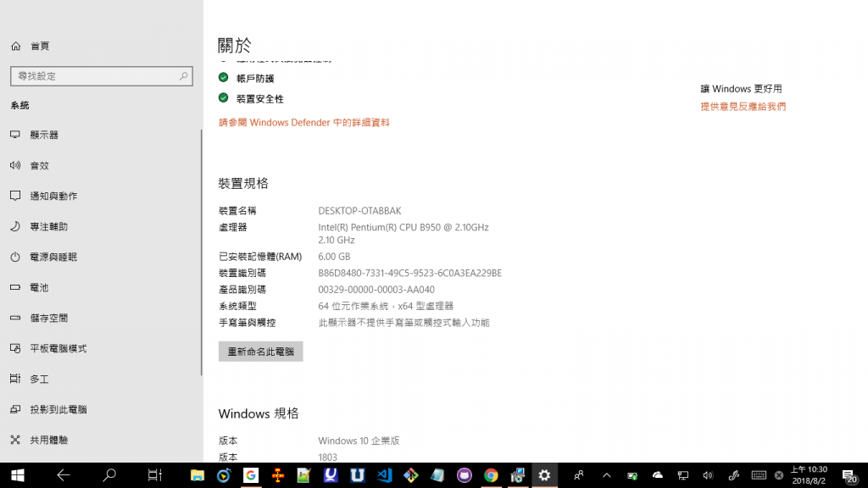Click the sidebar vertical scrollbar
The height and width of the screenshot is (488, 868).
click(202, 252)
